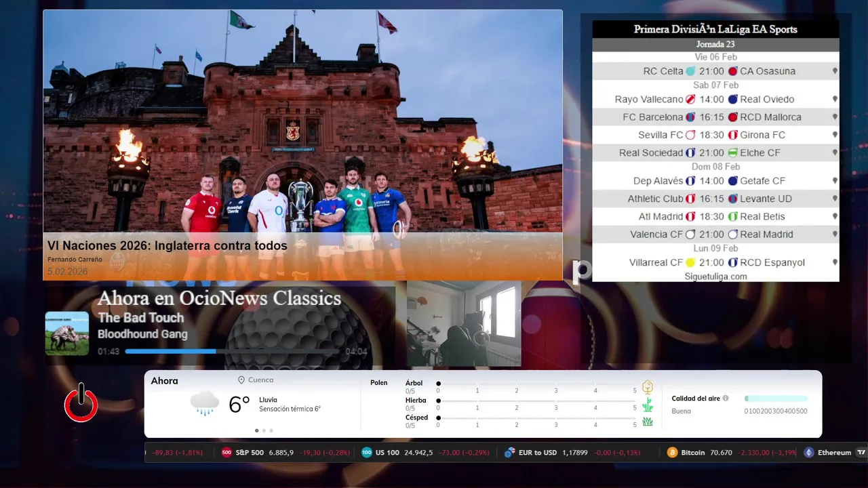Click the red power button icon
This screenshot has height=488, width=868.
click(x=81, y=403)
